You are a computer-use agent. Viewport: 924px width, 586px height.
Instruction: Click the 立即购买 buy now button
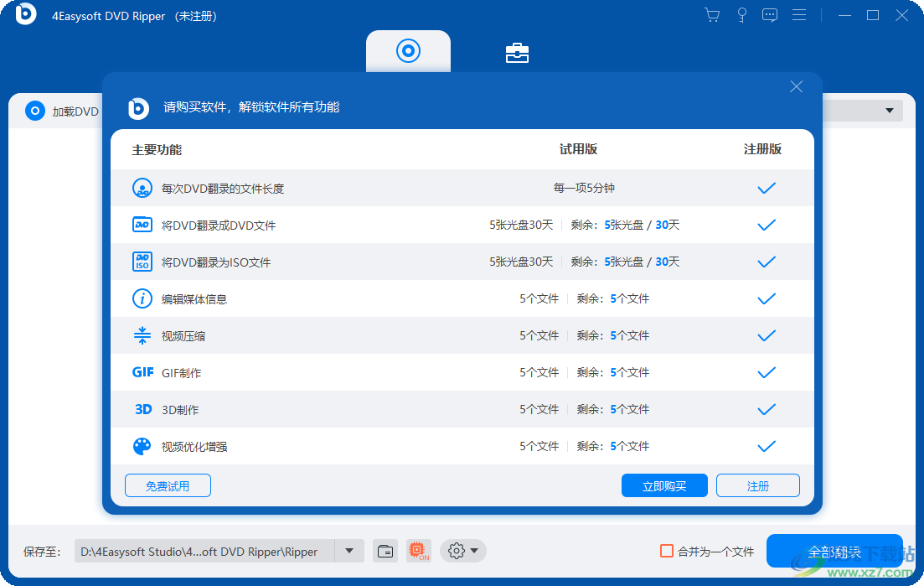pos(664,485)
